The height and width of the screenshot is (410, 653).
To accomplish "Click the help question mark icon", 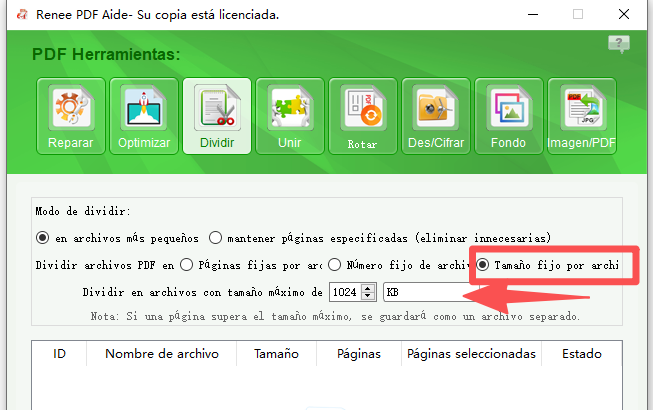I will point(619,44).
